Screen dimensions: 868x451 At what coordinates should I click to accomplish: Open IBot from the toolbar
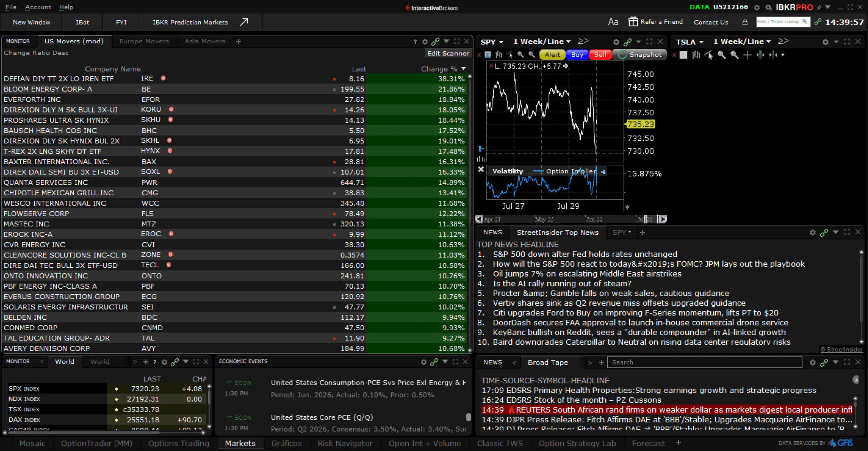[x=82, y=22]
